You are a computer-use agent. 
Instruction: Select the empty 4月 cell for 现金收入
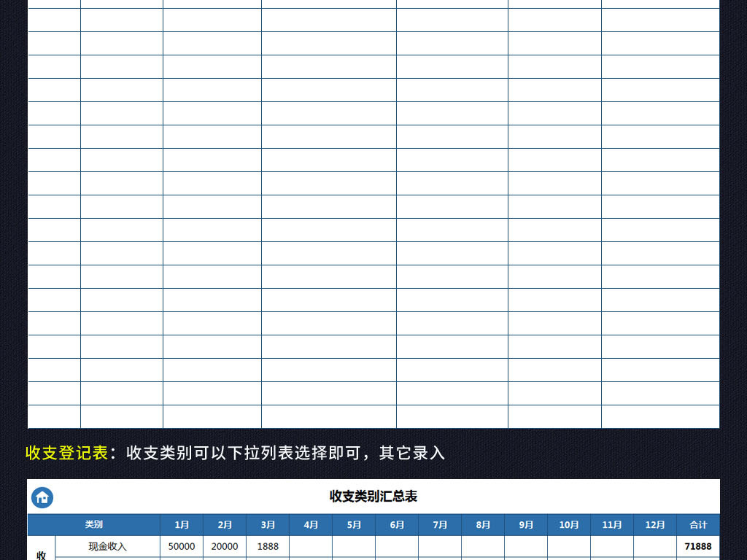[311, 547]
